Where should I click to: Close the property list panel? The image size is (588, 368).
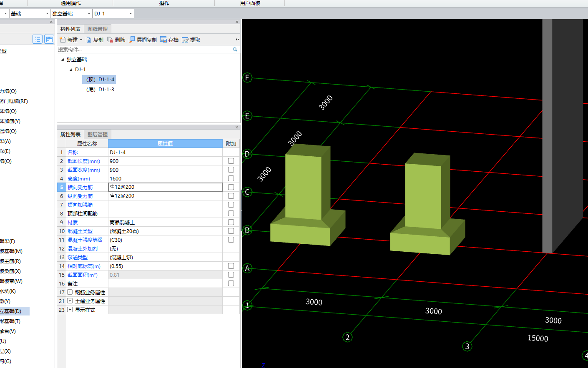coord(237,127)
